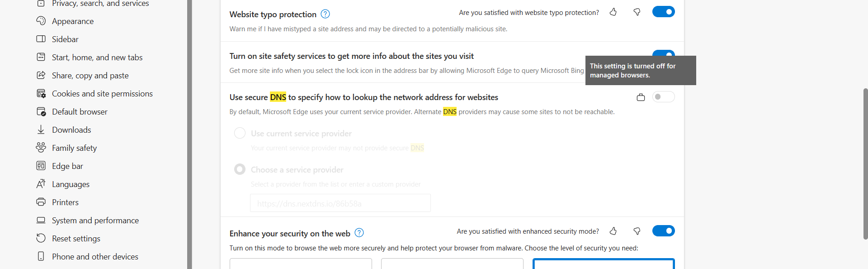Disable the Enhance your security toggle
This screenshot has height=269, width=868.
663,231
